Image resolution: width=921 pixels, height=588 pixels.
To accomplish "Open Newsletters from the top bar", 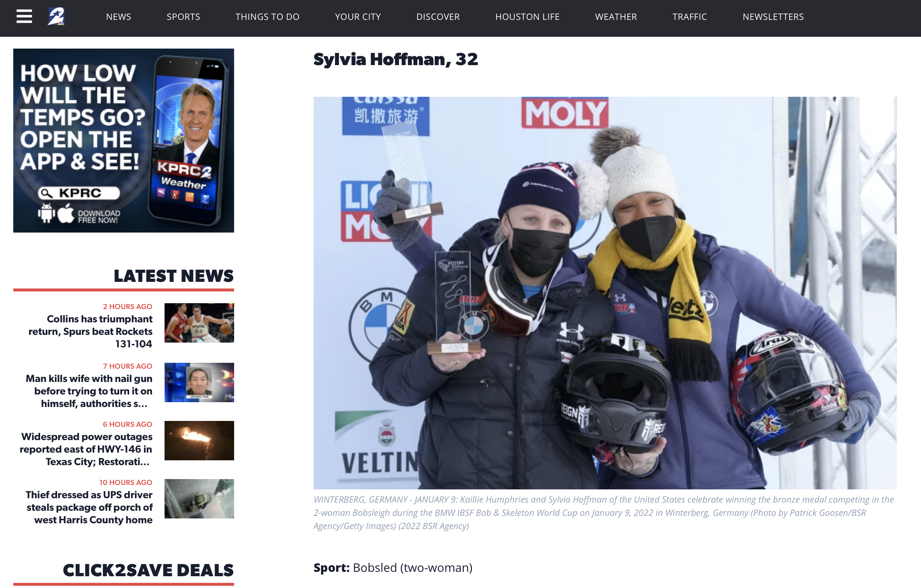I will coord(773,17).
